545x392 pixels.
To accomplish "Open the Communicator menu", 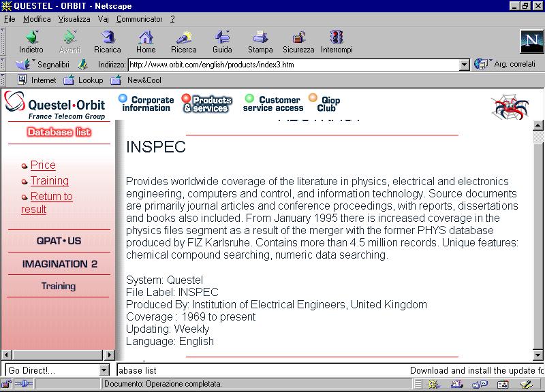I will [x=140, y=19].
